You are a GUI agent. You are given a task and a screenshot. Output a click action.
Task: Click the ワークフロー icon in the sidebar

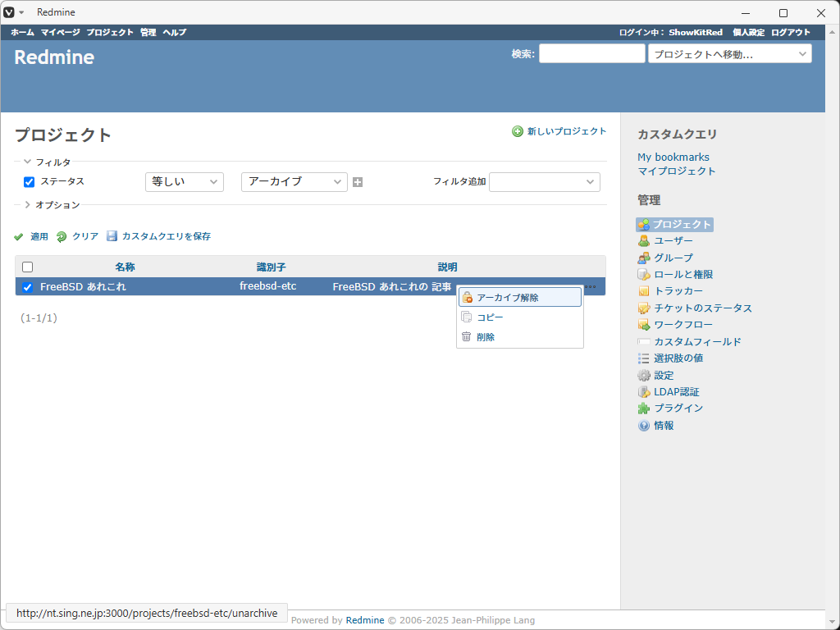tap(643, 325)
